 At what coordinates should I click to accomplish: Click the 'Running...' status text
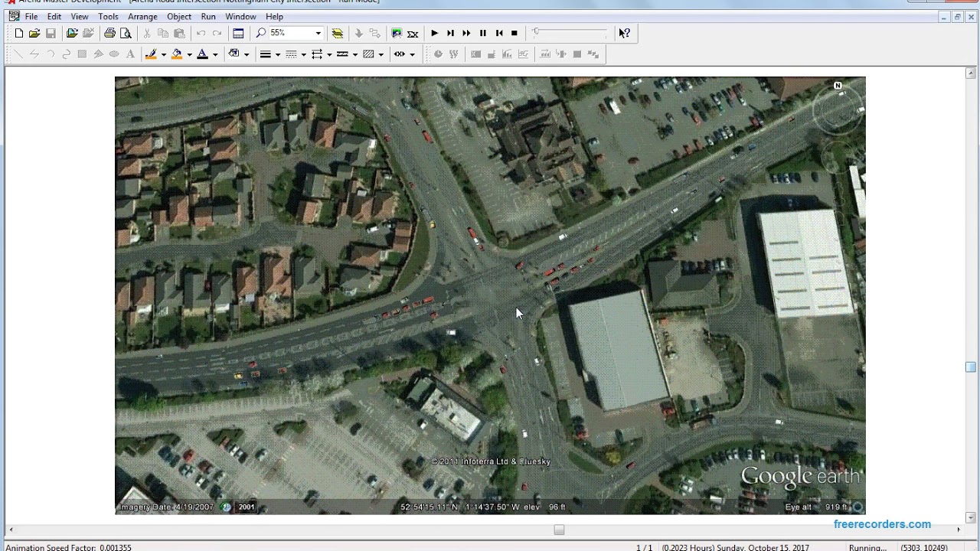click(867, 548)
